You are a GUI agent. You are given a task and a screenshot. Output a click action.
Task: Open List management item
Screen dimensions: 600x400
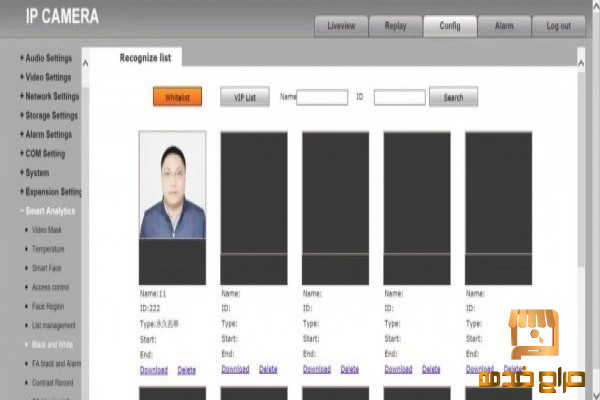pos(54,326)
